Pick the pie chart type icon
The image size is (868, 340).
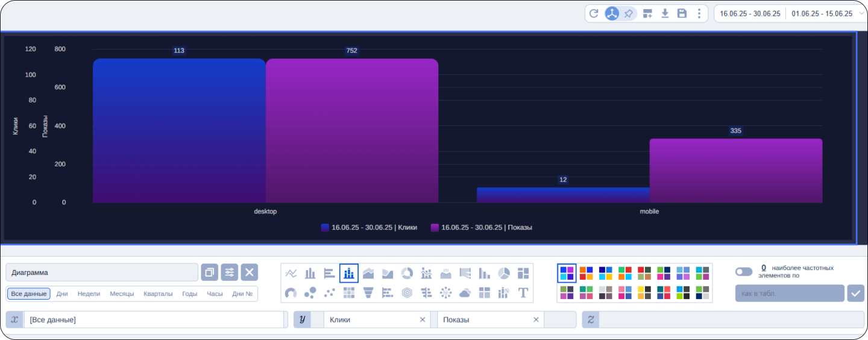(504, 274)
